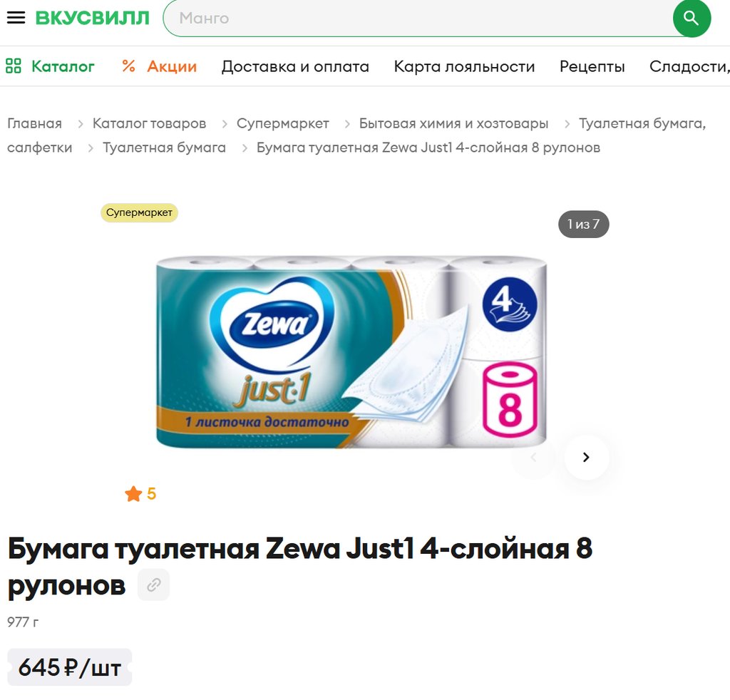The height and width of the screenshot is (700, 730).
Task: Click the ВкусВилл logo
Action: 93,18
